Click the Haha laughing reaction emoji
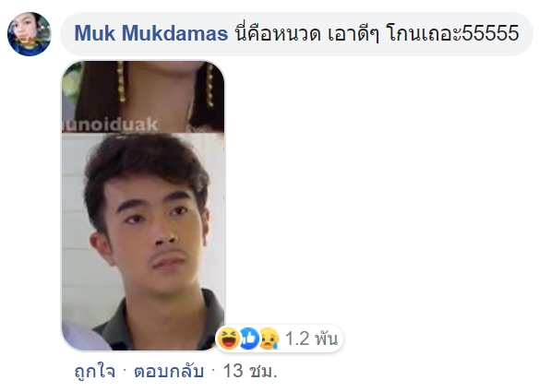This screenshot has height=392, width=551. tap(229, 339)
